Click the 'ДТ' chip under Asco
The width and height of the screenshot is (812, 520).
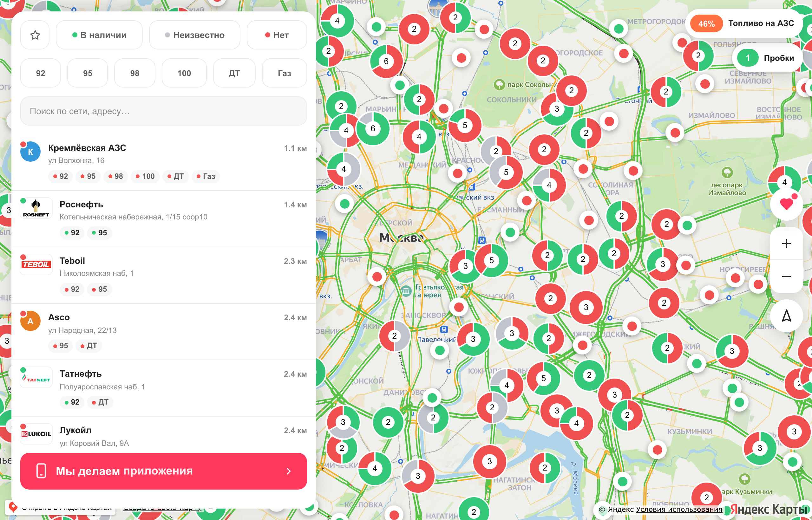tap(88, 346)
